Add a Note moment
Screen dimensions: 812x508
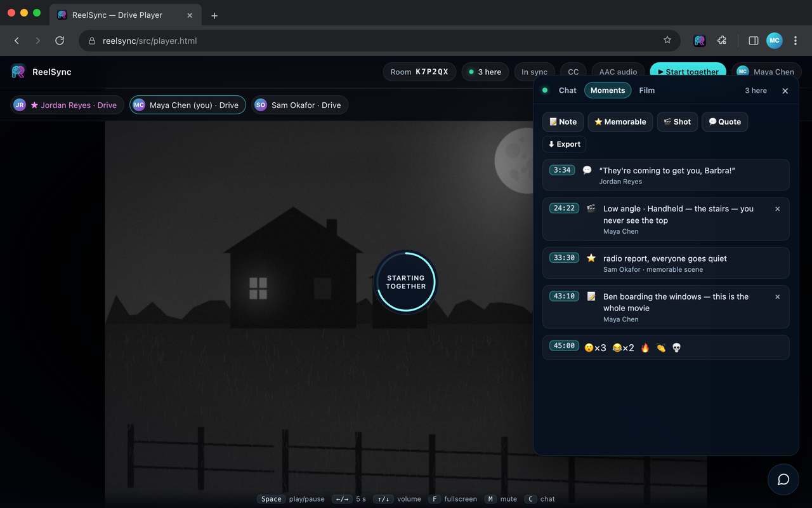(563, 122)
